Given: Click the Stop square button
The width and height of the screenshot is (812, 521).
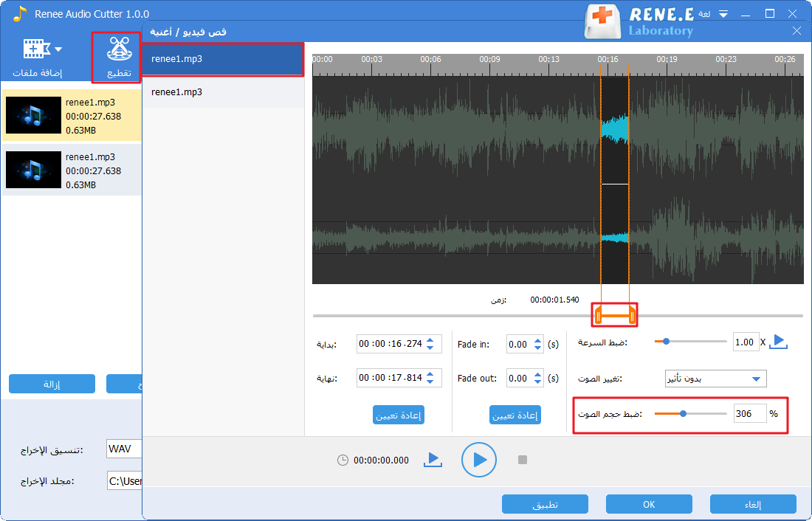Looking at the screenshot, I should pyautogui.click(x=523, y=459).
